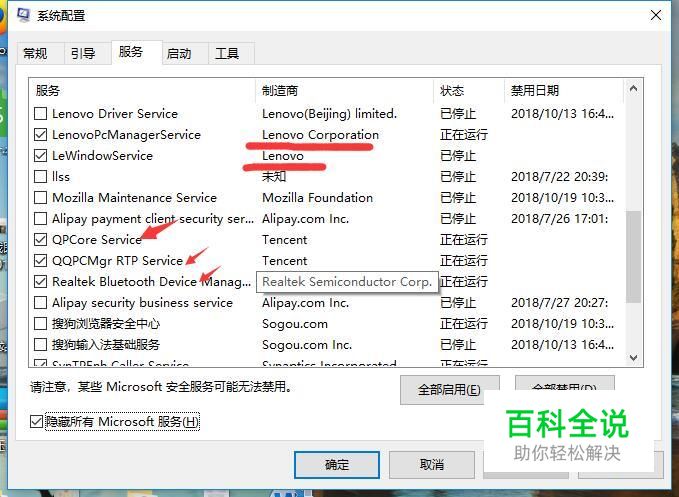This screenshot has height=497, width=679.
Task: Tick the 搜狗浏览器安全中心 checkbox
Action: click(40, 323)
